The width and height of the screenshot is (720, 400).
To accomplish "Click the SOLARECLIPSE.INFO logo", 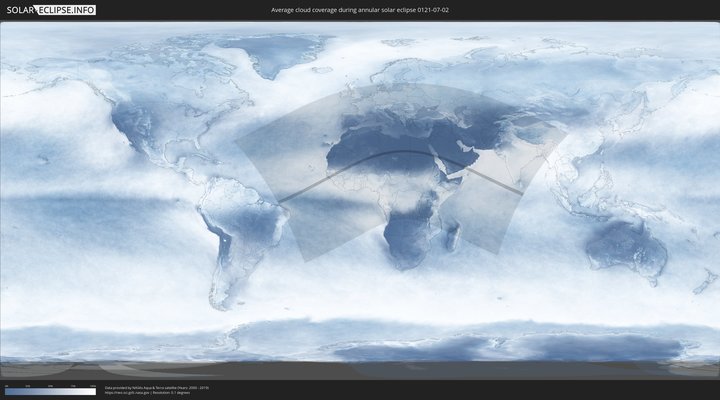I will click(x=51, y=10).
